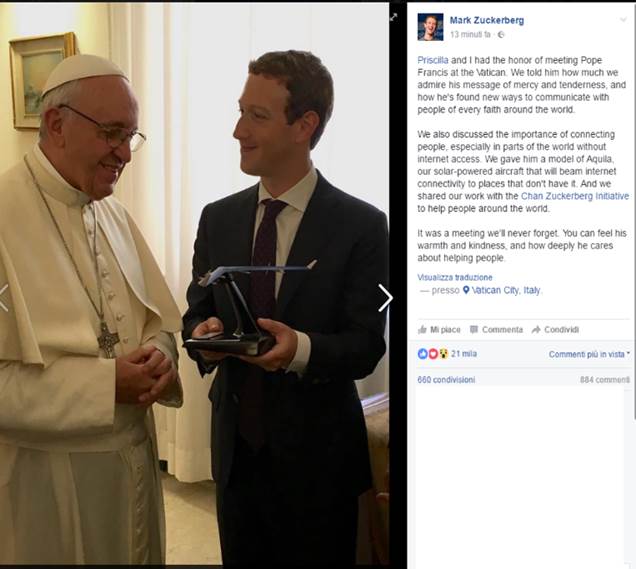The width and height of the screenshot is (636, 569).
Task: Open the post options dropdown arrow
Action: tap(623, 20)
